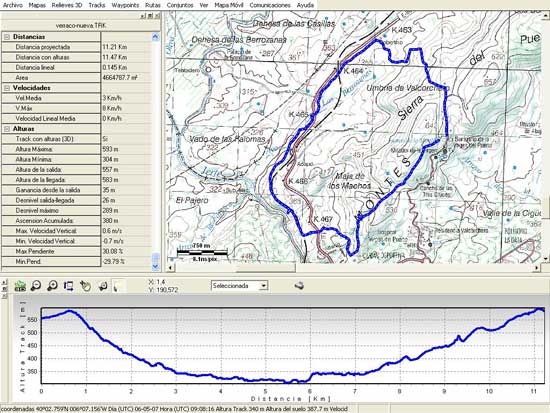Collapse the Velocidades section
Screen dimensions: 550x413
click(x=7, y=88)
